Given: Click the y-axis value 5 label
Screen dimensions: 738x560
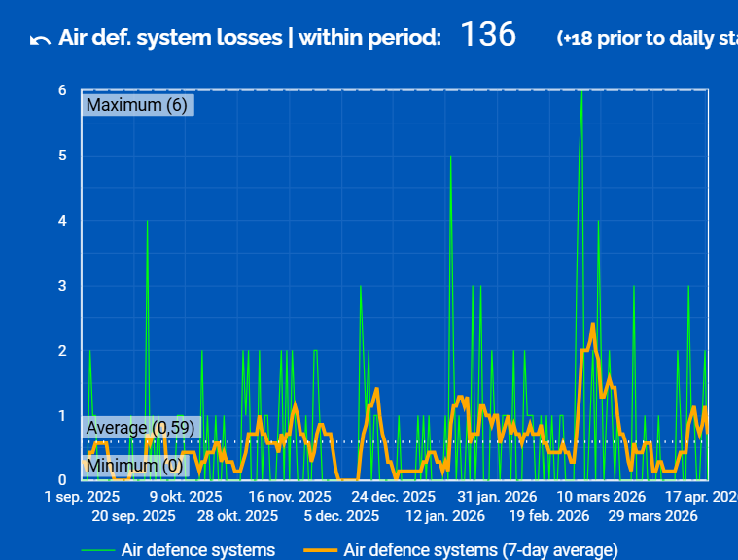Looking at the screenshot, I should pos(62,156).
